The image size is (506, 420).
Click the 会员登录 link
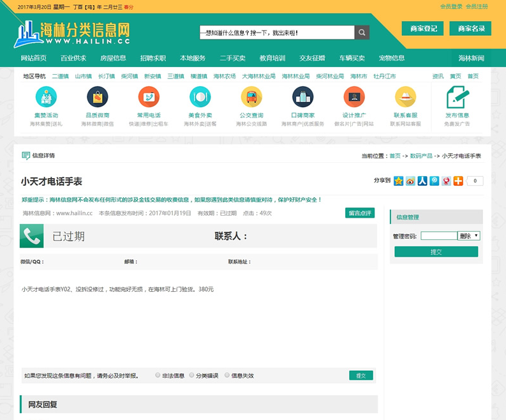point(451,6)
